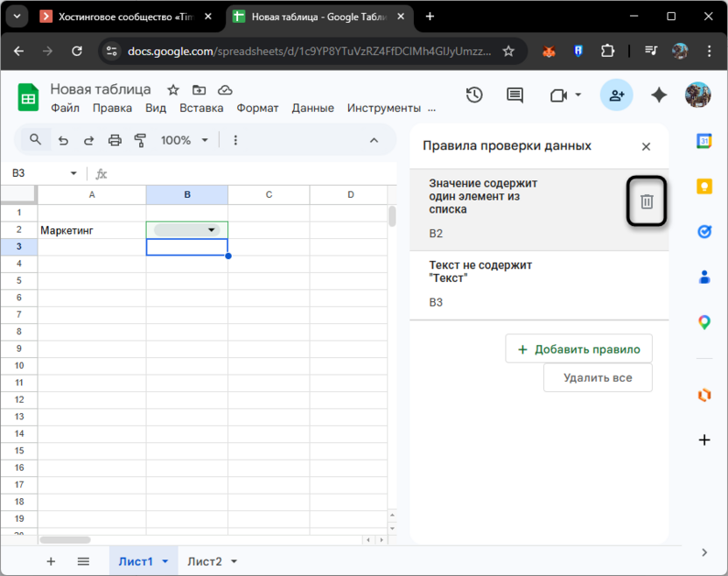
Task: Open Google Keep in side panel
Action: coord(704,186)
